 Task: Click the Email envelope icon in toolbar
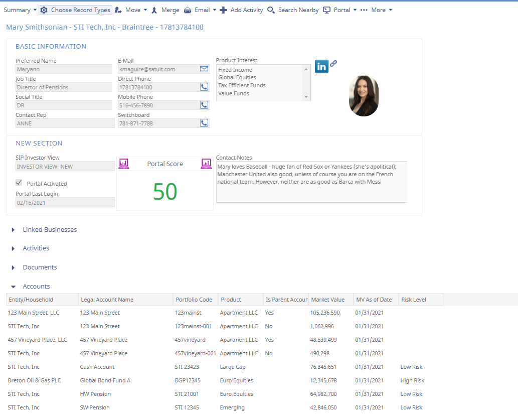188,10
